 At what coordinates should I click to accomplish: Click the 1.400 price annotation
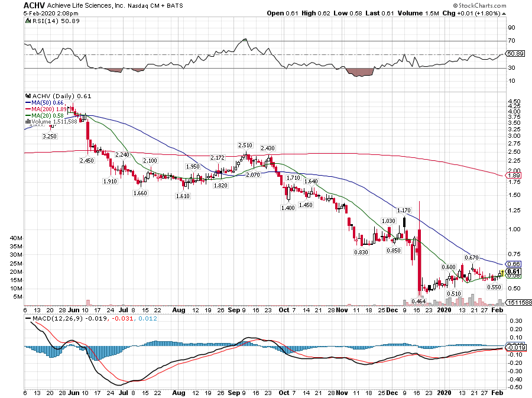coord(288,208)
